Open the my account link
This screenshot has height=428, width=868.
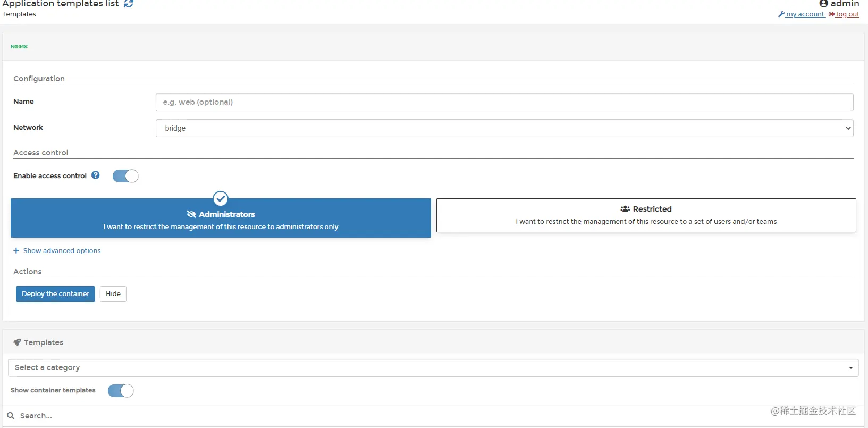802,14
